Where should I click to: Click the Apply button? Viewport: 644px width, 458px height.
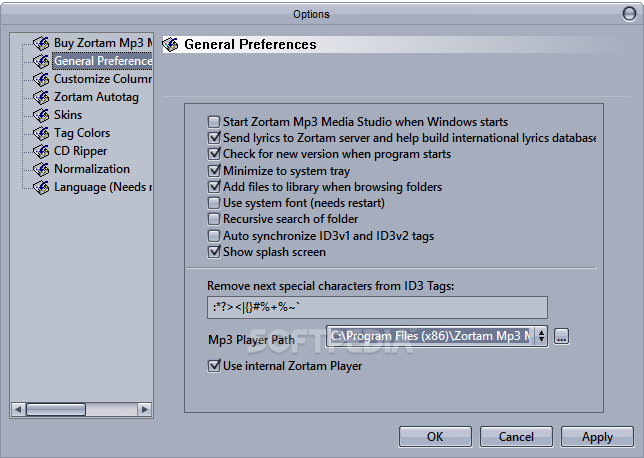pos(597,436)
